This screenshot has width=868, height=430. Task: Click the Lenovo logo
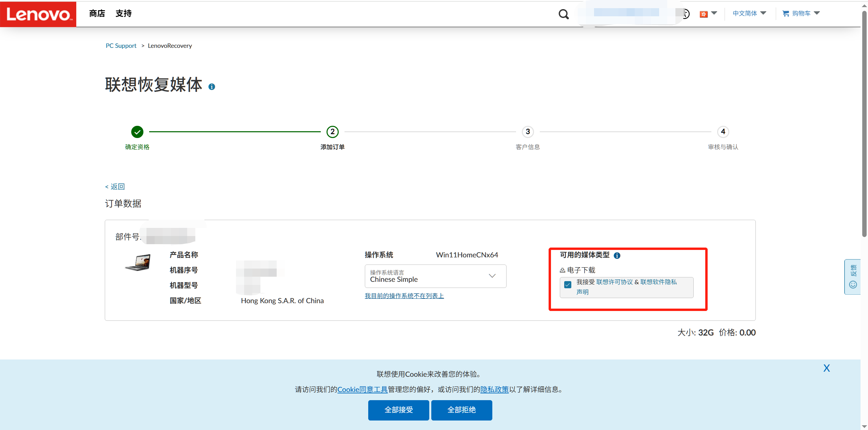tap(38, 14)
